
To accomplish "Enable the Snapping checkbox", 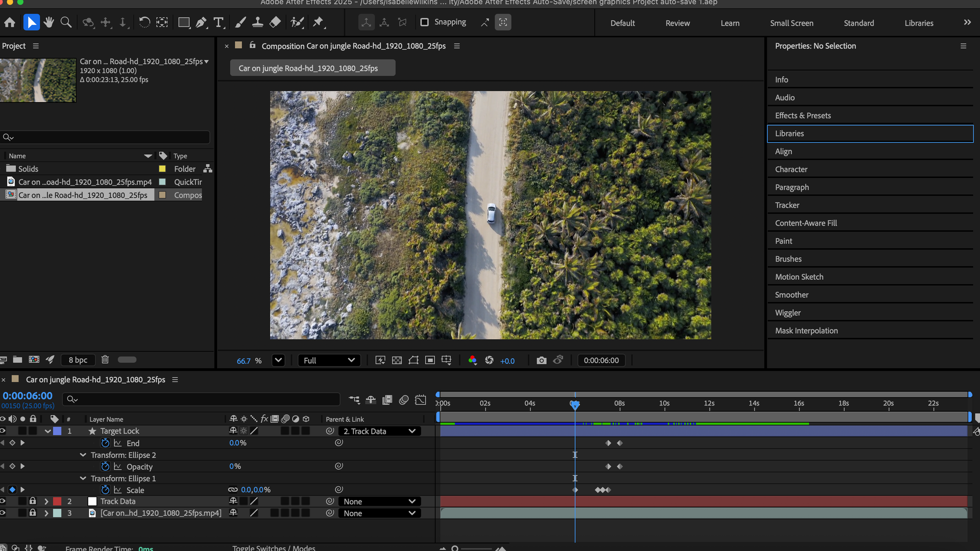I will click(424, 22).
